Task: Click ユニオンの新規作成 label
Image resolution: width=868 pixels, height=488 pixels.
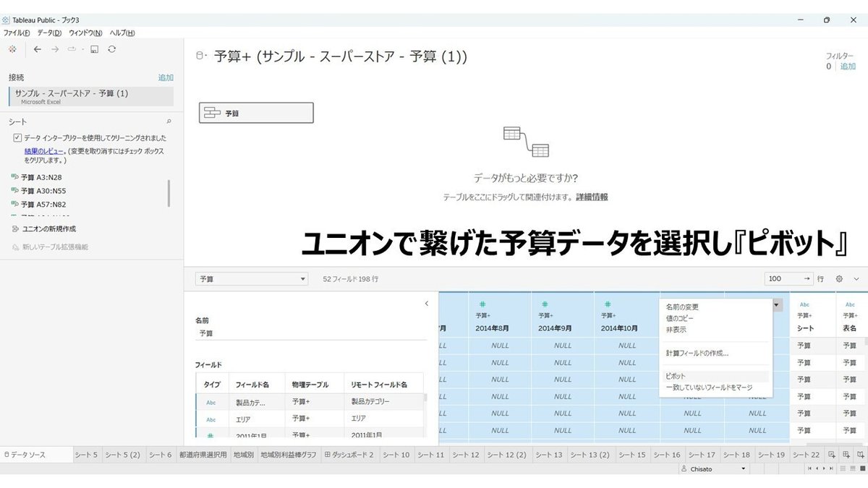Action: (x=50, y=229)
